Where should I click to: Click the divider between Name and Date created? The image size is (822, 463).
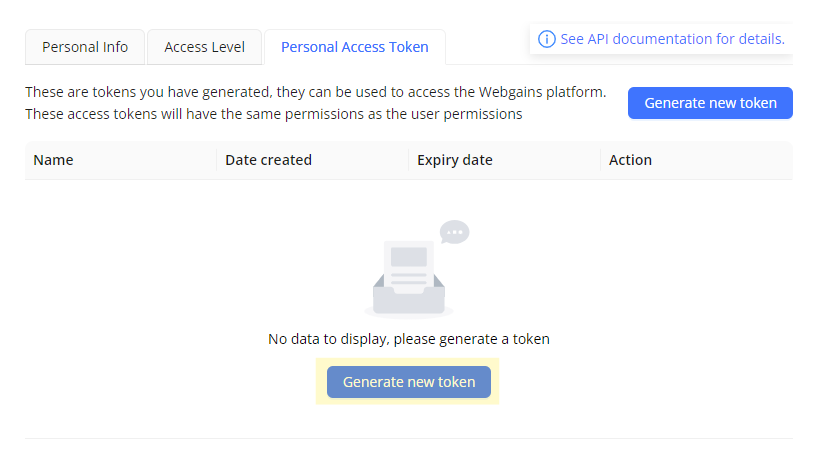click(x=217, y=160)
